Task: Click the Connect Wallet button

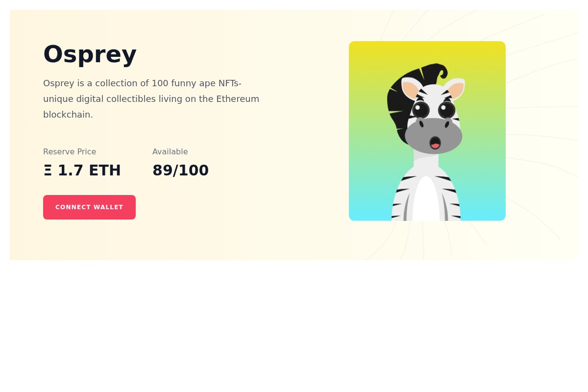Action: tap(89, 207)
